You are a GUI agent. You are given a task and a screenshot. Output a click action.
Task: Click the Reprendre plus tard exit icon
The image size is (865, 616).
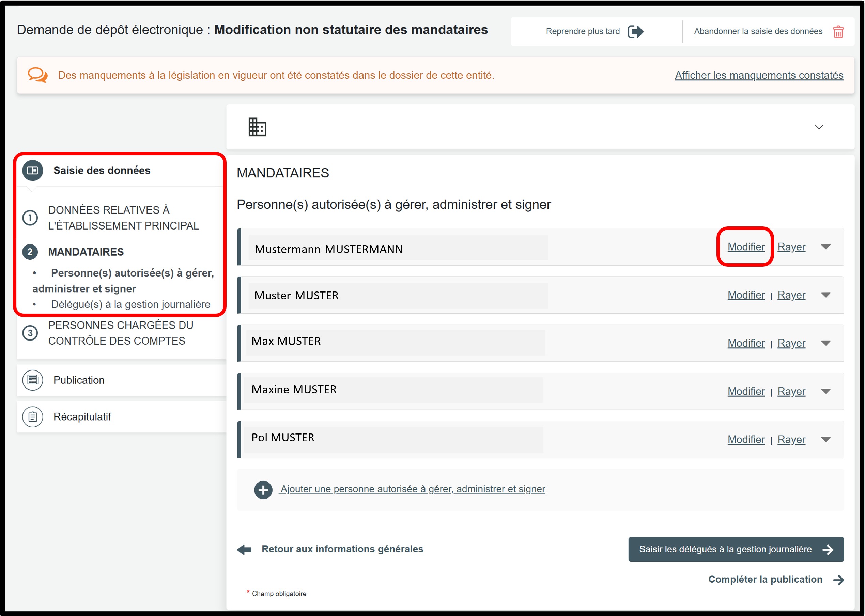[635, 31]
